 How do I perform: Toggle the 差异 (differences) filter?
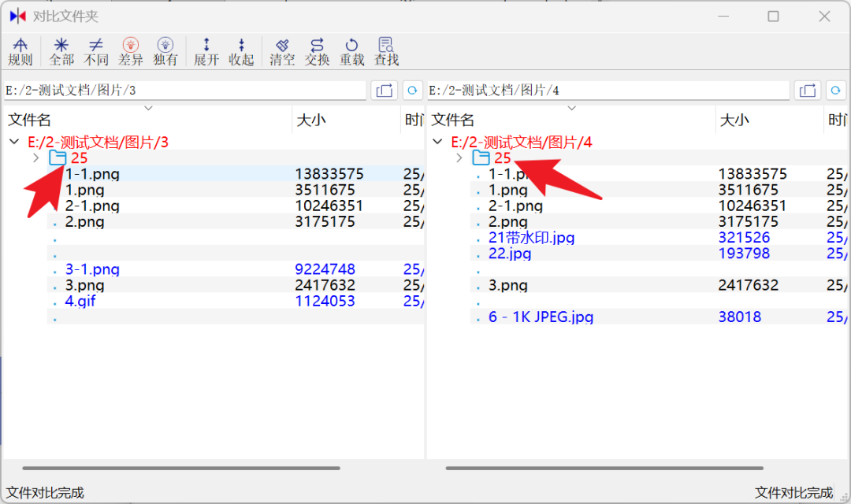click(131, 52)
